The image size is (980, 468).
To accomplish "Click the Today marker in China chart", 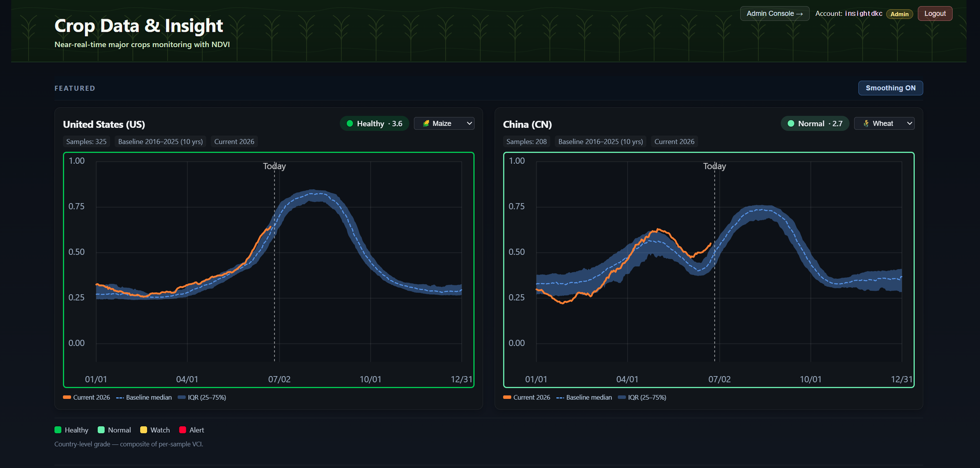I will click(715, 166).
